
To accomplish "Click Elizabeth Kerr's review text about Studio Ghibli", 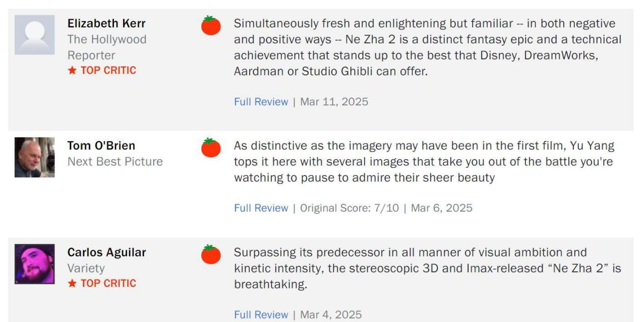I will (427, 47).
